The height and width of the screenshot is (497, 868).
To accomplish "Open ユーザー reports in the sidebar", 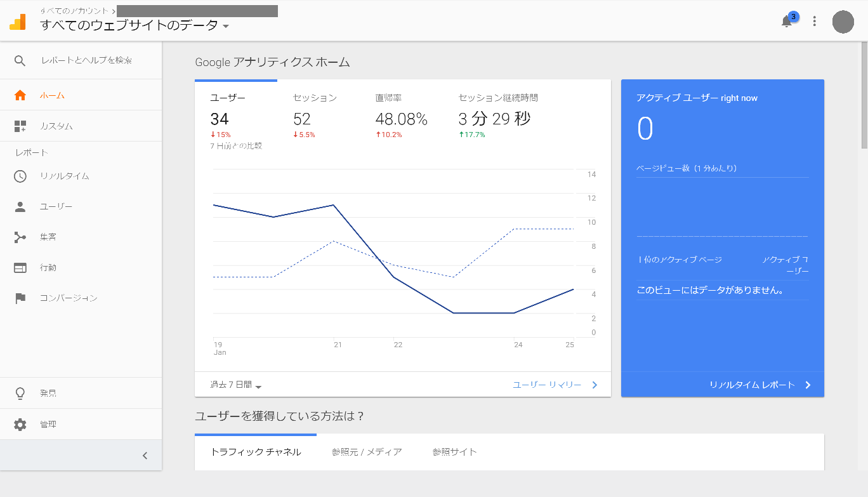I will (x=81, y=206).
